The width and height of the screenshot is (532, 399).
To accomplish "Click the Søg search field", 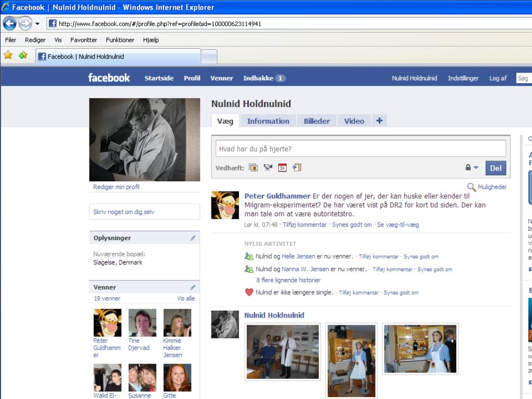I will [x=524, y=78].
